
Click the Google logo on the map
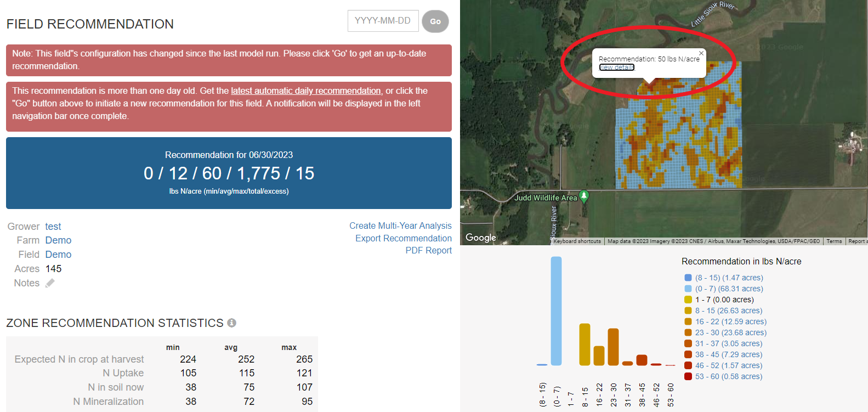coord(480,238)
